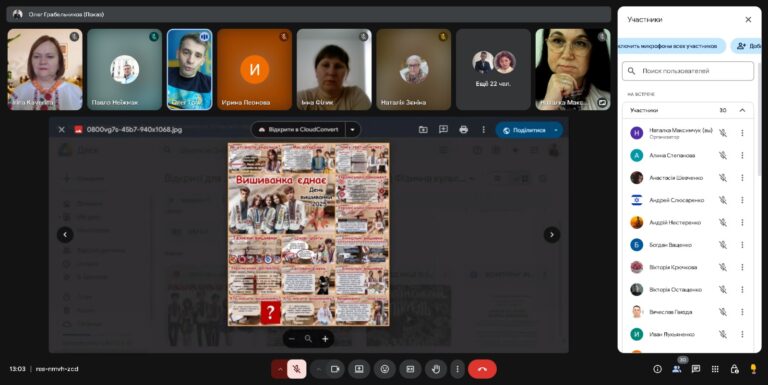This screenshot has height=385, width=768.
Task: Start screen presentation with the present icon
Action: (x=359, y=369)
